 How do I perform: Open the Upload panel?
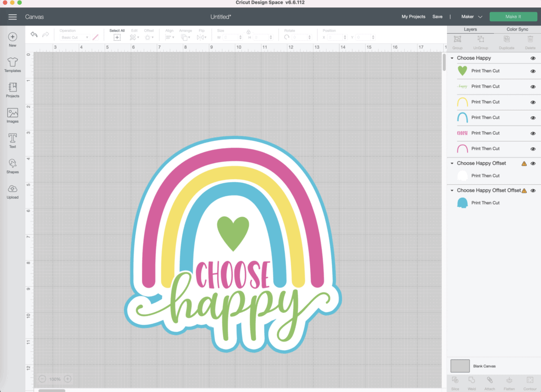click(13, 192)
